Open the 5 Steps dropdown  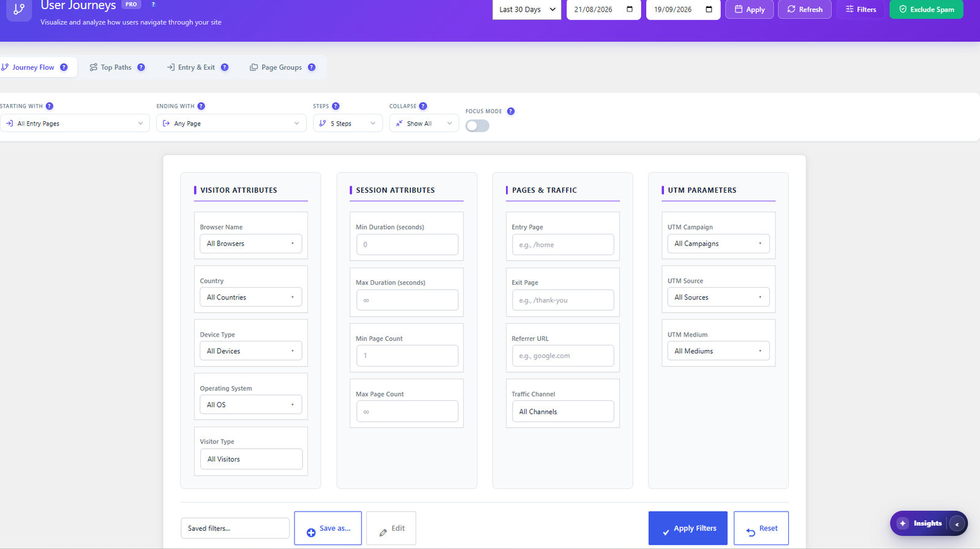348,123
